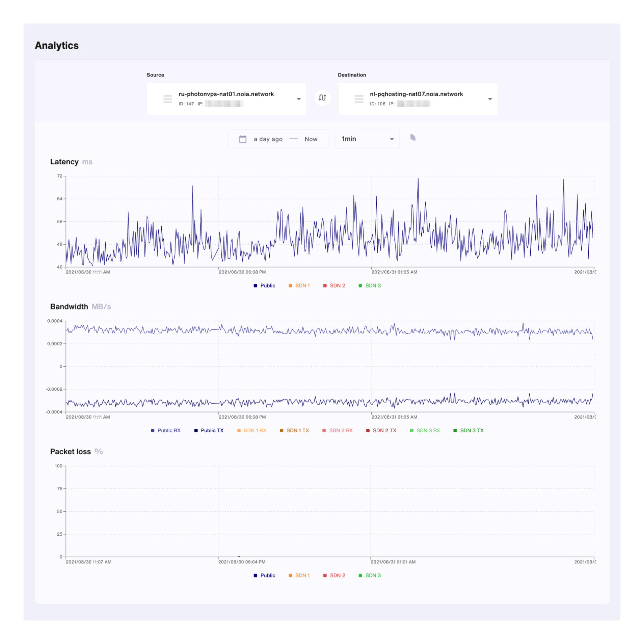Click the highest latency spike near 01:05 AM
The image size is (644, 644).
pos(418,179)
